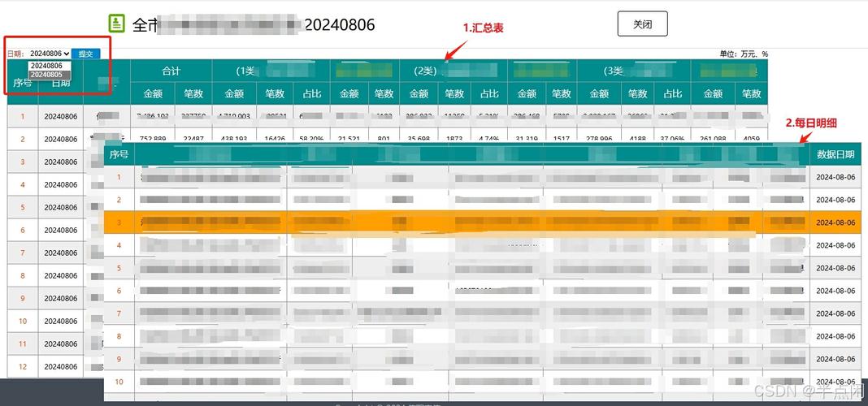Click the 占比 header under the (3类 group
The height and width of the screenshot is (406, 868).
tap(673, 93)
